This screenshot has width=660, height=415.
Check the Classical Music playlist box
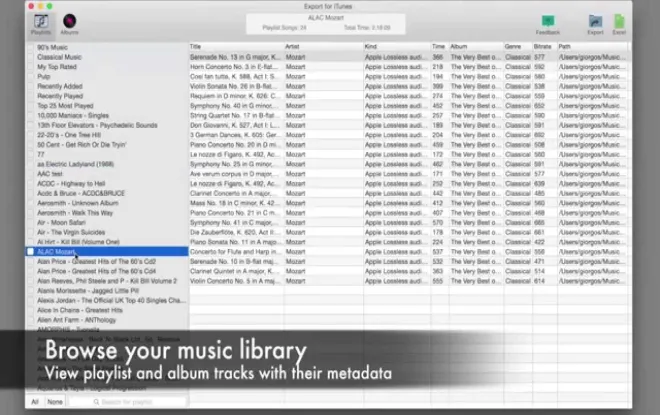pos(30,57)
